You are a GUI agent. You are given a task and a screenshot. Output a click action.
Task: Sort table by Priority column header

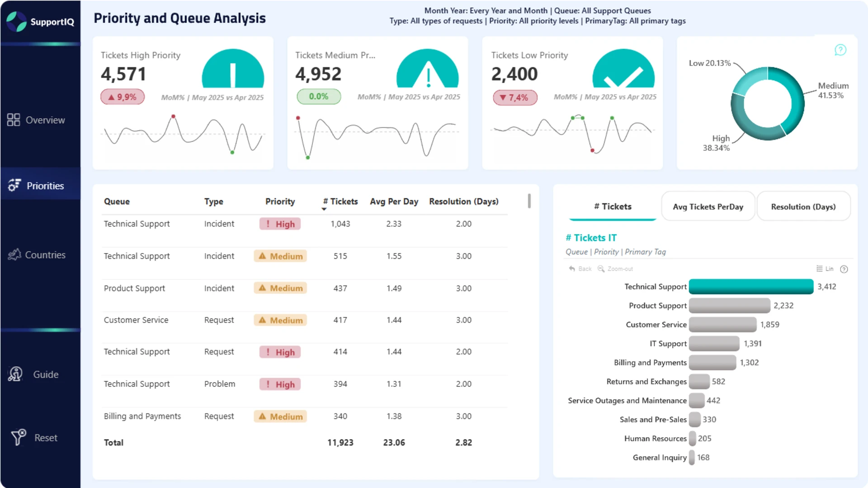[x=280, y=202]
